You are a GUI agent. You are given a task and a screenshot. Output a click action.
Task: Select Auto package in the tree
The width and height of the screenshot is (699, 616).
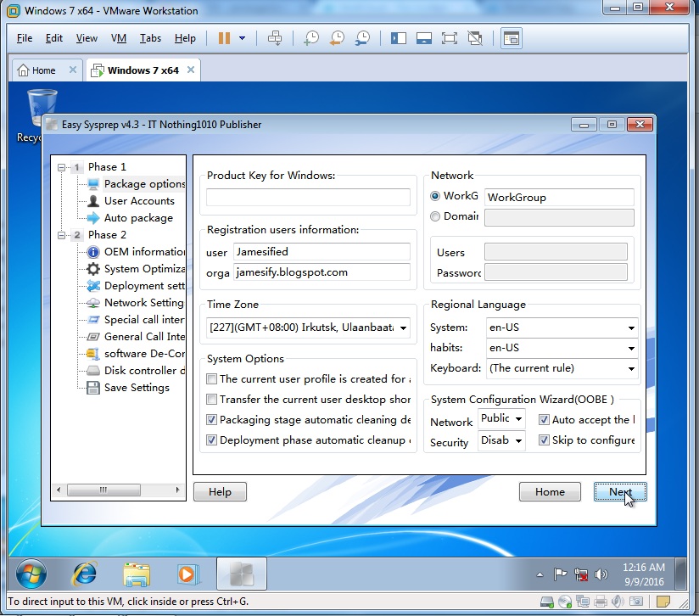click(138, 218)
